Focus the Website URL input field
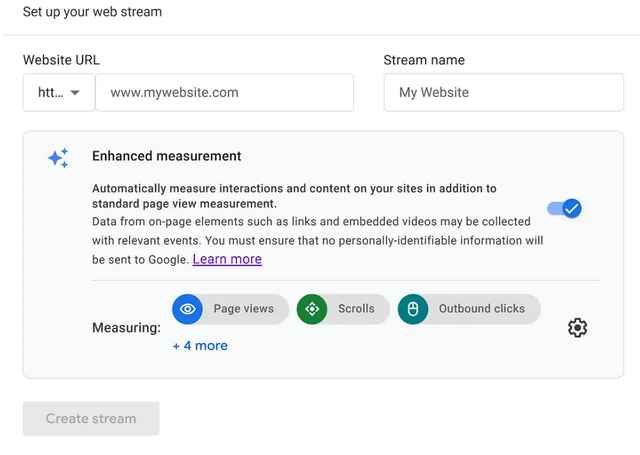Screen dimensions: 640x455 point(224,92)
